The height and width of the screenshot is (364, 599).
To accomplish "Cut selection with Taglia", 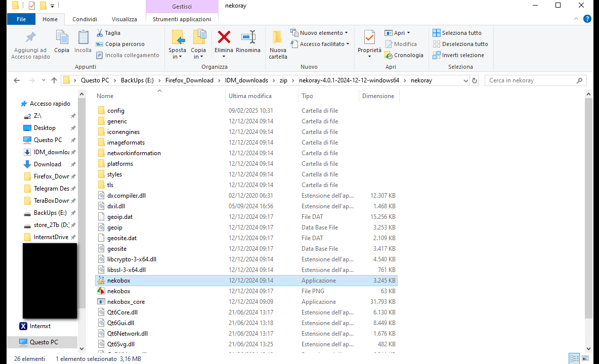I will tap(108, 33).
